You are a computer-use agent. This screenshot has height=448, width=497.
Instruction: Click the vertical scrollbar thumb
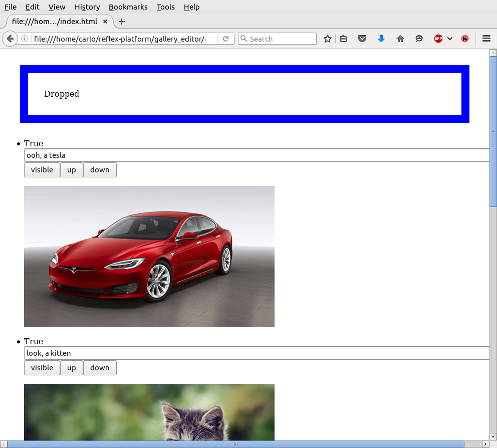(493, 132)
